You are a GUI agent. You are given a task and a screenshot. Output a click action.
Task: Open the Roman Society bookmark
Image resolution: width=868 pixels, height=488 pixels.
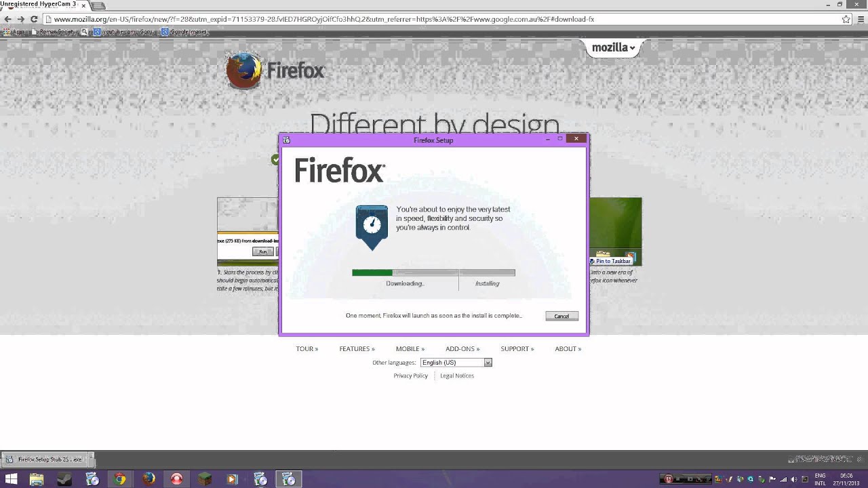(54, 32)
